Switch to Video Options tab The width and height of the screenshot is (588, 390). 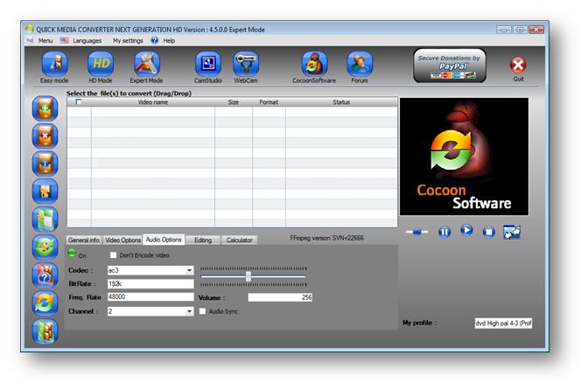point(122,240)
